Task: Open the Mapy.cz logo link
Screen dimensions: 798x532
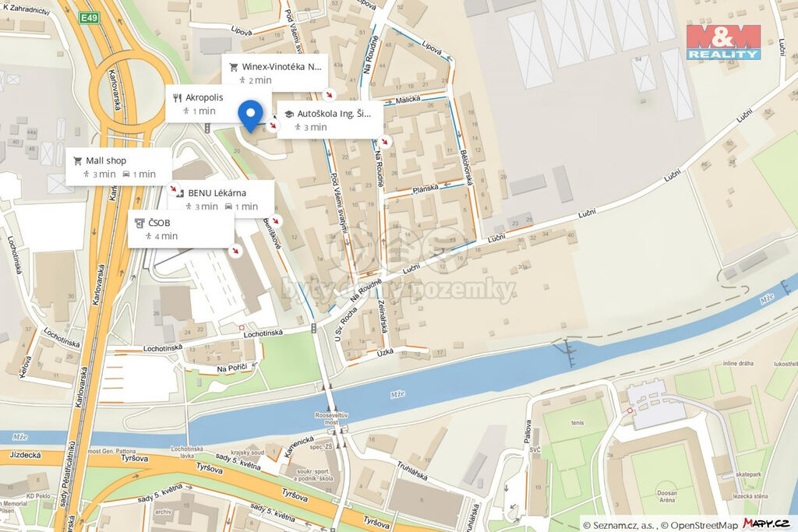Action: [x=767, y=523]
